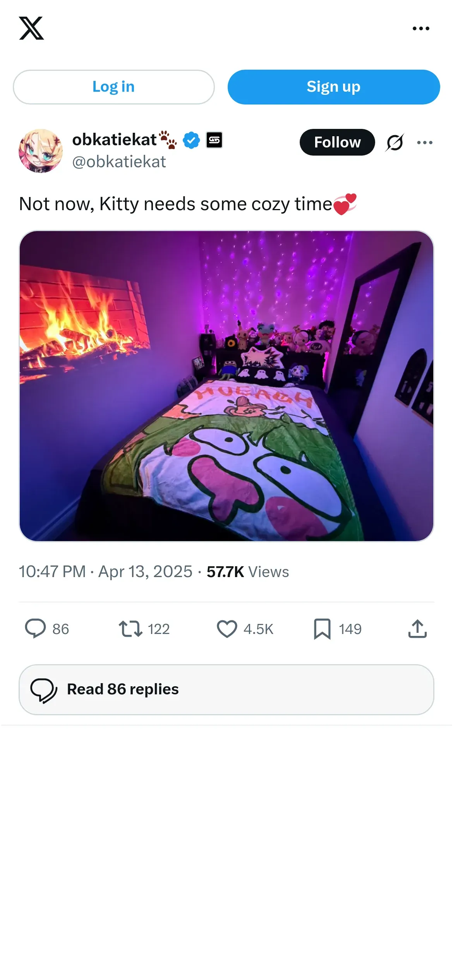The height and width of the screenshot is (980, 453).
Task: Click the reply speech bubble icon
Action: [35, 629]
